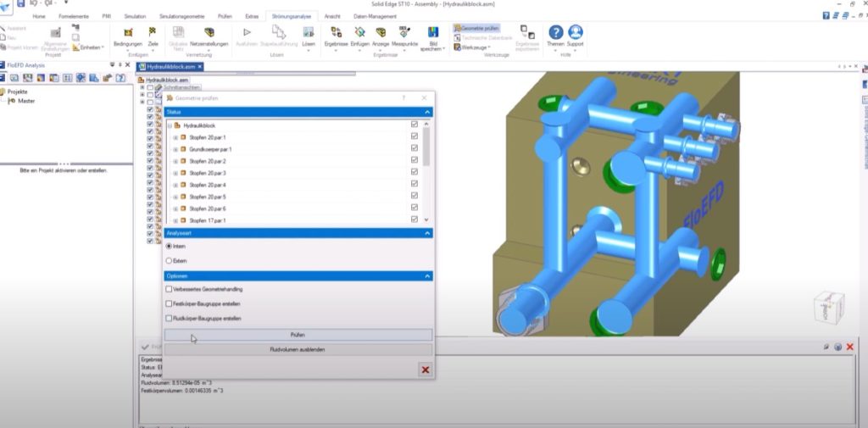Click the fourth FloEFD Analysis toolbar icon
The height and width of the screenshot is (428, 868).
(41, 78)
